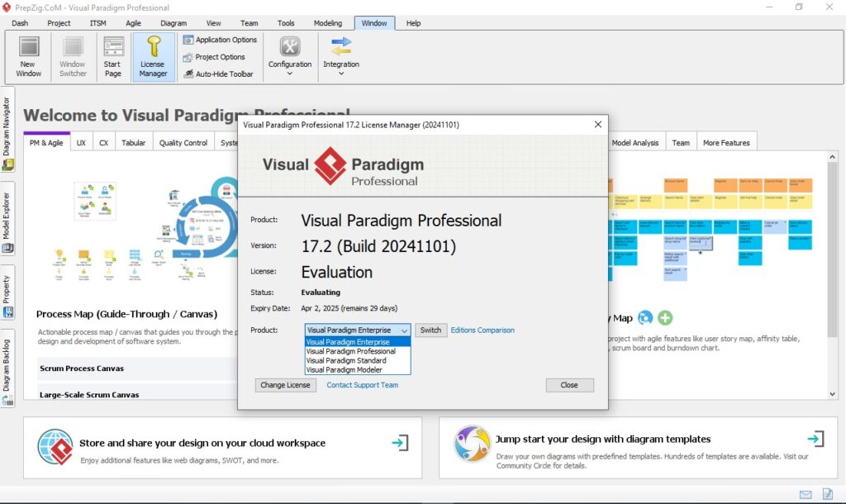This screenshot has height=504, width=846.
Task: Open the Large-Scale Scrum Canvas item
Action: 136,394
